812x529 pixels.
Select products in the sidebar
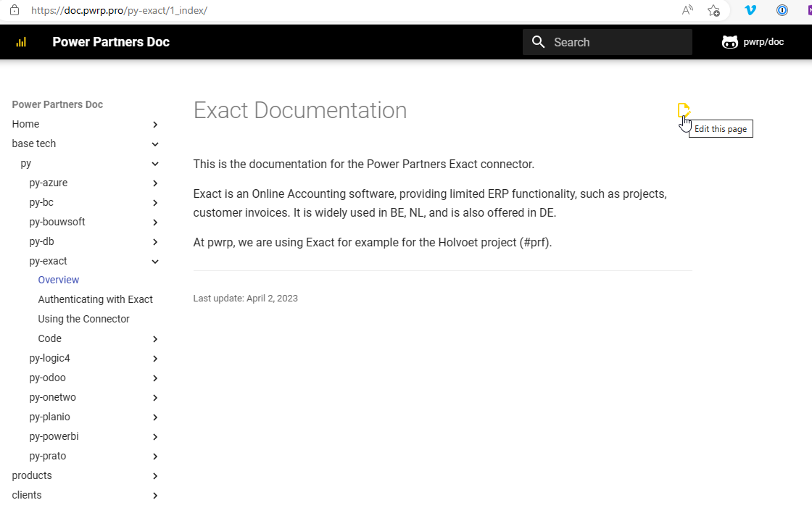(x=32, y=475)
